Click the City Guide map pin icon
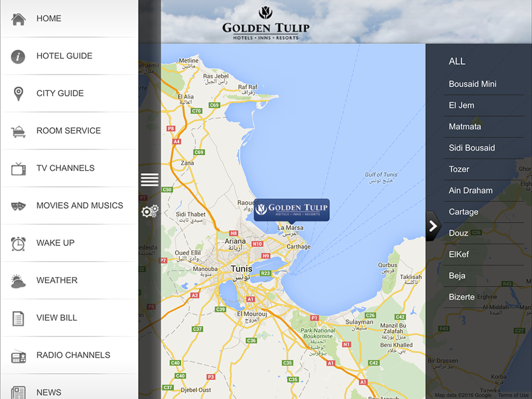This screenshot has width=532, height=399. [18, 94]
